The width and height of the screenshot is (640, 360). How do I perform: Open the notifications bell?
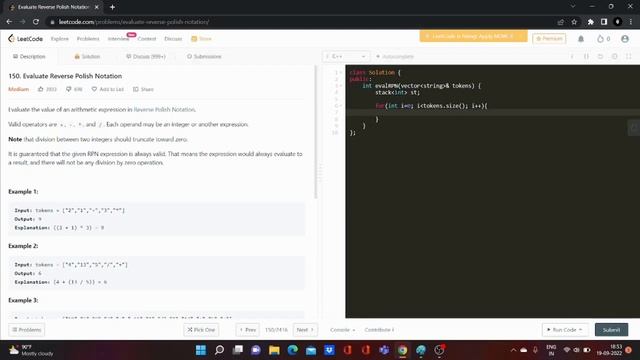pyautogui.click(x=581, y=39)
